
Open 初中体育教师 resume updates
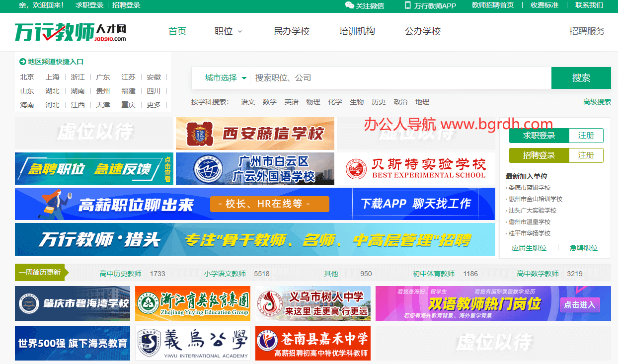coord(434,274)
